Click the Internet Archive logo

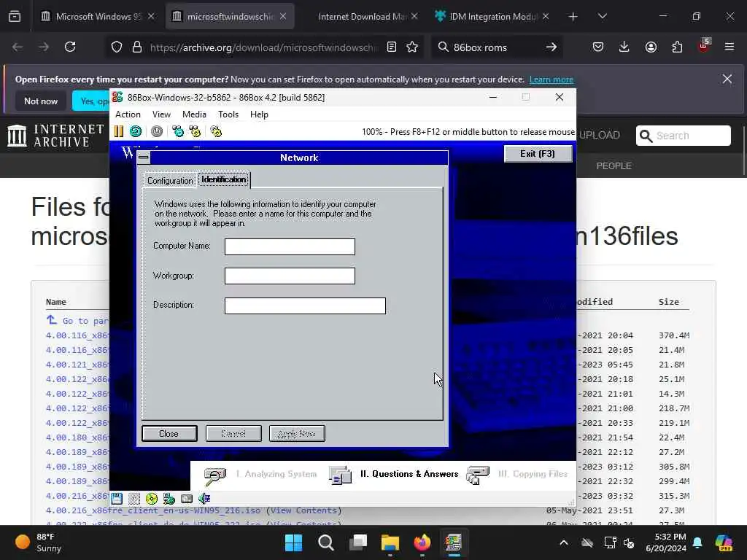(x=55, y=136)
